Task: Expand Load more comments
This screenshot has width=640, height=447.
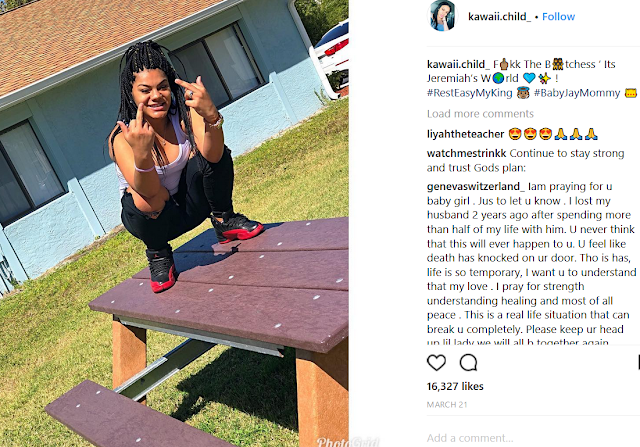Action: click(x=480, y=113)
